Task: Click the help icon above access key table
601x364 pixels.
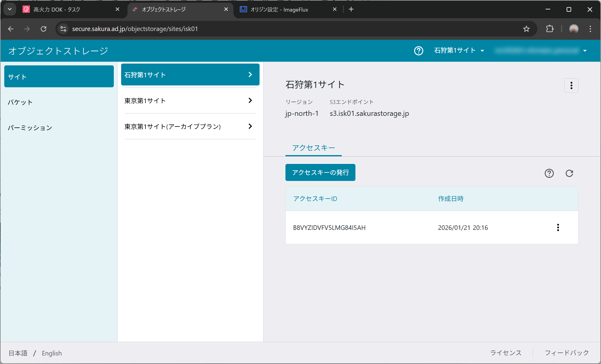Action: [x=549, y=173]
